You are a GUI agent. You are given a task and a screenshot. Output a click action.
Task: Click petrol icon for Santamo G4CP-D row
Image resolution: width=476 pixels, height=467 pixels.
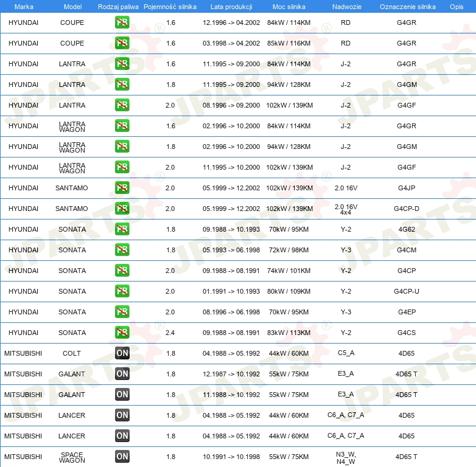[x=122, y=209]
